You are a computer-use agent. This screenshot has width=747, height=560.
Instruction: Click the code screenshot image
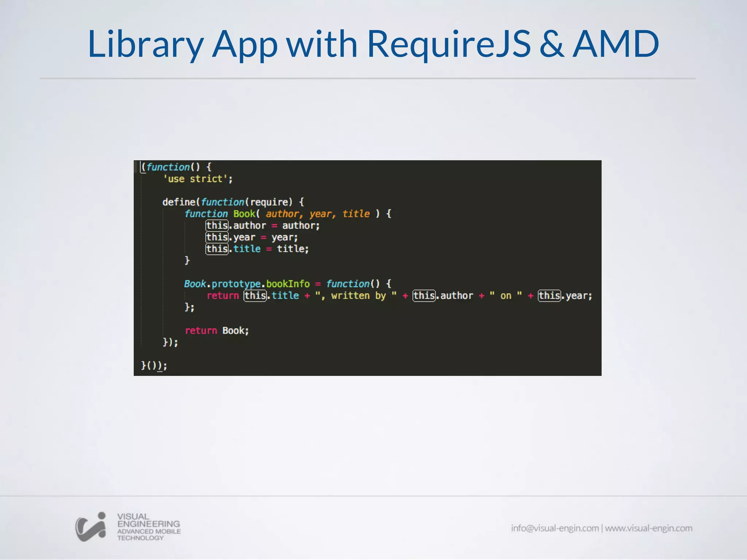(x=367, y=268)
